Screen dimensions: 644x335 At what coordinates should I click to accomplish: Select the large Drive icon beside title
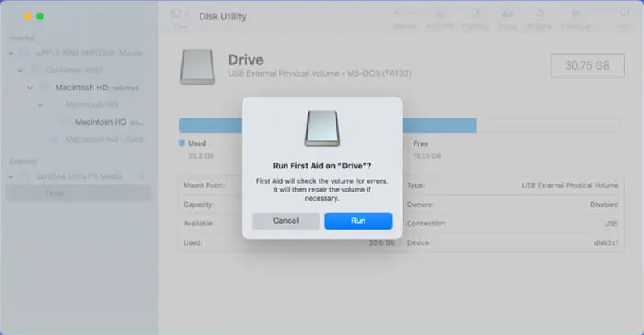tap(197, 67)
